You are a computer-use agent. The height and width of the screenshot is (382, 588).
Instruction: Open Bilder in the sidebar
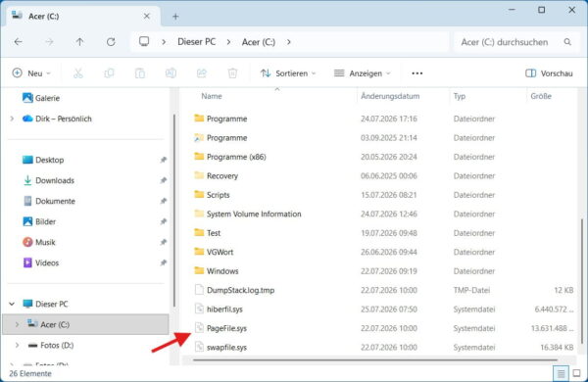click(45, 222)
